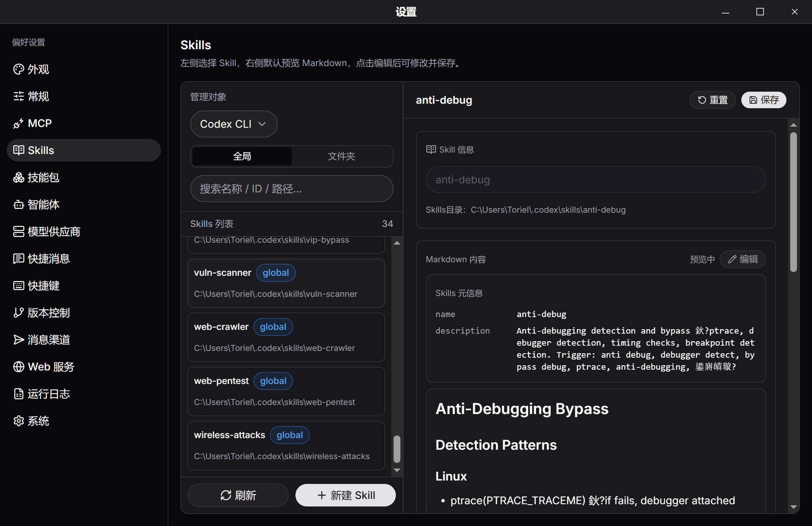812x526 pixels.
Task: Click the 智能体 robot icon
Action: (18, 204)
